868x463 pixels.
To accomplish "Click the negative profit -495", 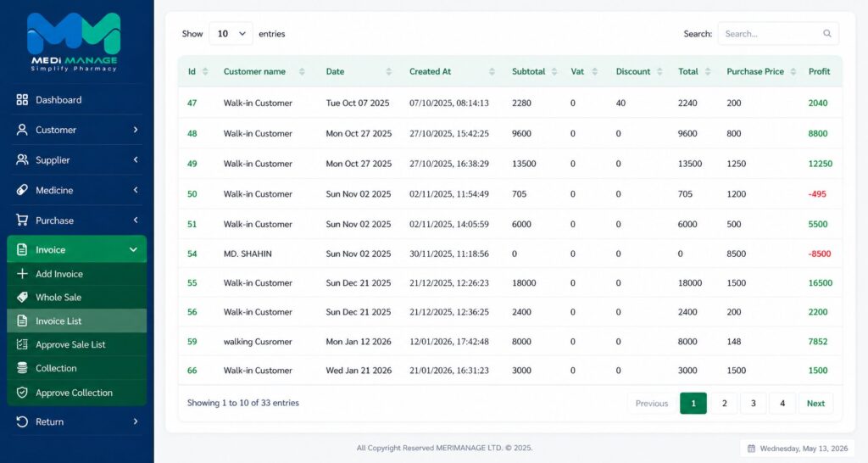I will pyautogui.click(x=817, y=194).
